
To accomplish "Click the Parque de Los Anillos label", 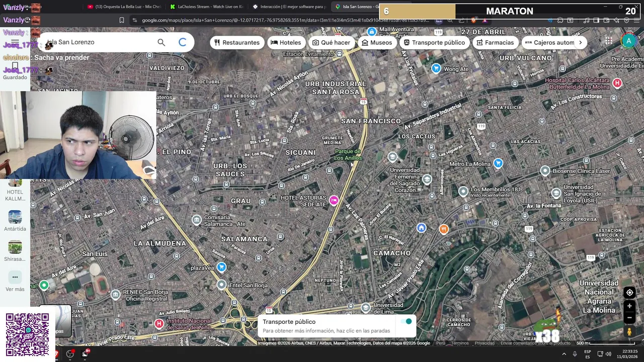I will [x=348, y=154].
